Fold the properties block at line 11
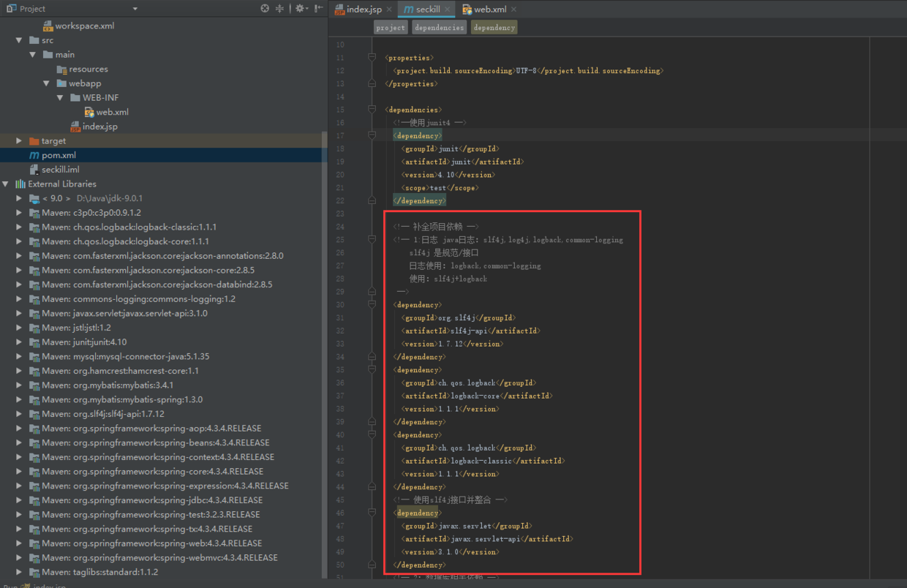 point(372,58)
